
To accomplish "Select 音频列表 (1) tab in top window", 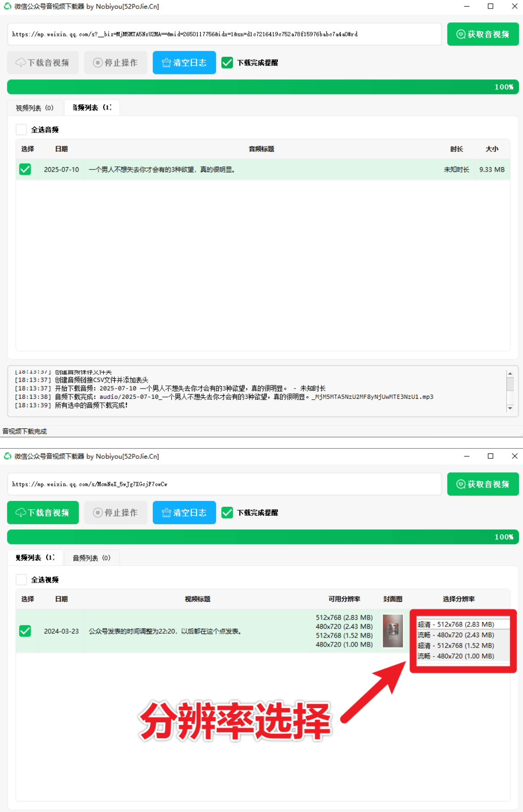I will (x=92, y=108).
